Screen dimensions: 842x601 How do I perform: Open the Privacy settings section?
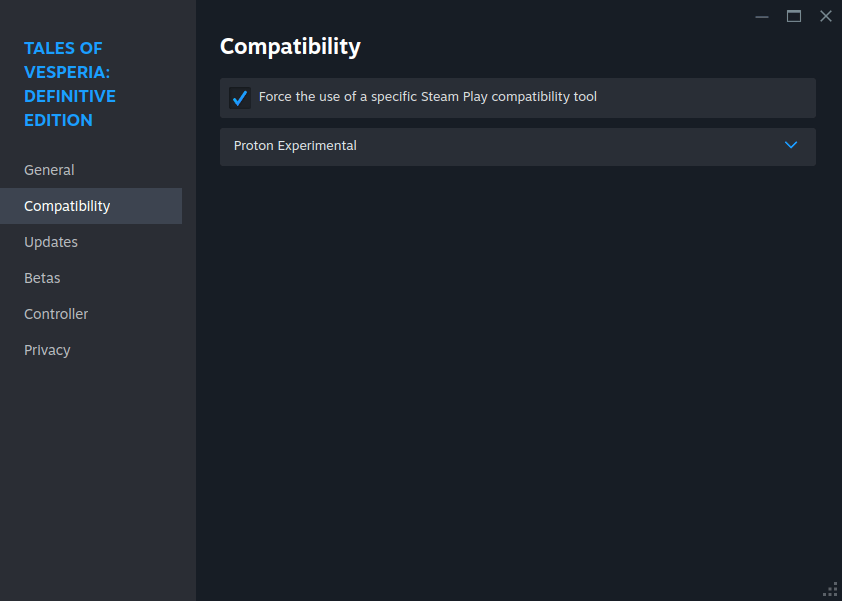(47, 350)
